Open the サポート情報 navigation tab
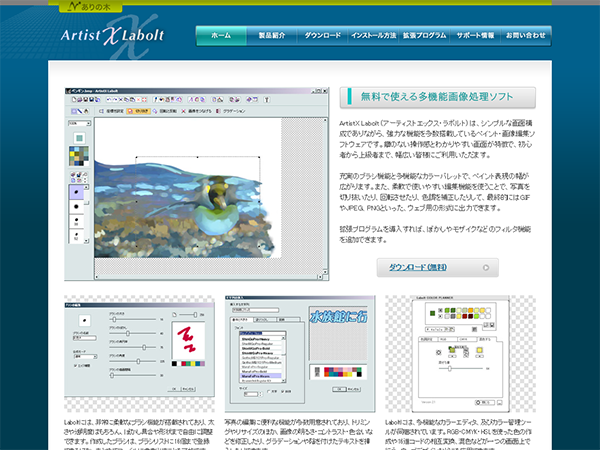The image size is (600, 450). coord(475,36)
